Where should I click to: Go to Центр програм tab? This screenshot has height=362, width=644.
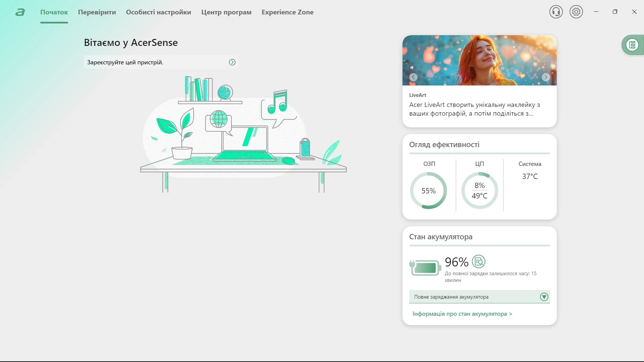pos(226,12)
